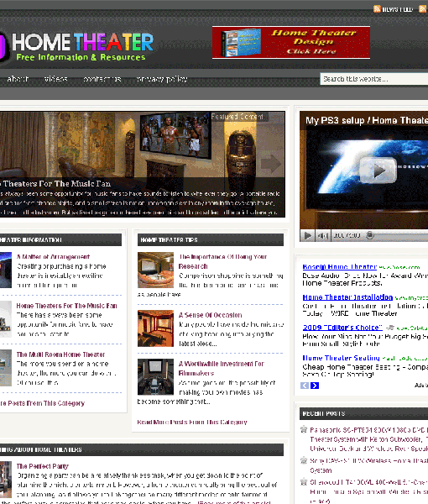This screenshot has width=428, height=504.
Task: Click the Search this website field
Action: (373, 79)
